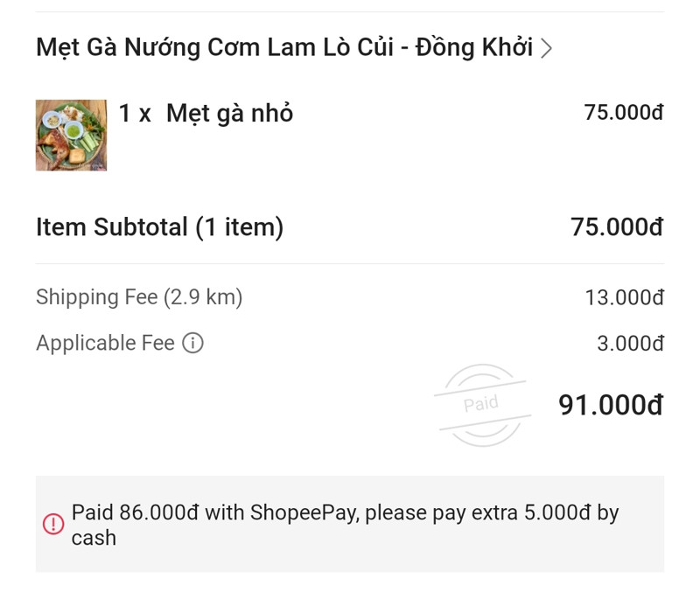Screen dimensions: 700x613
Task: Click the Shipping Fee (2.9 km) label
Action: 139,297
